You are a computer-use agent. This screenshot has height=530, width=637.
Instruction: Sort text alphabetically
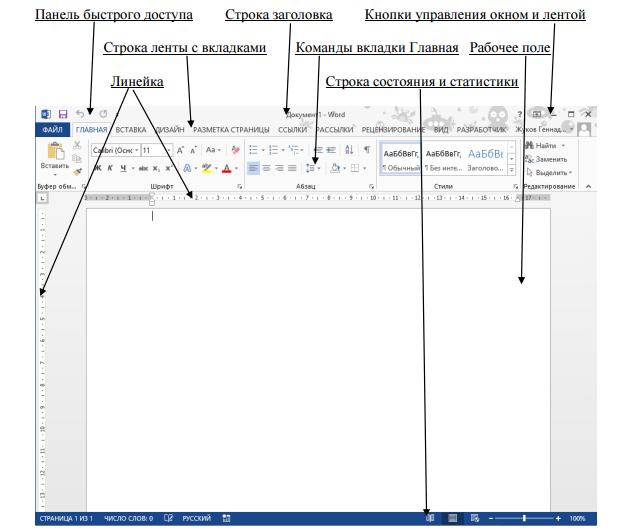[x=349, y=150]
